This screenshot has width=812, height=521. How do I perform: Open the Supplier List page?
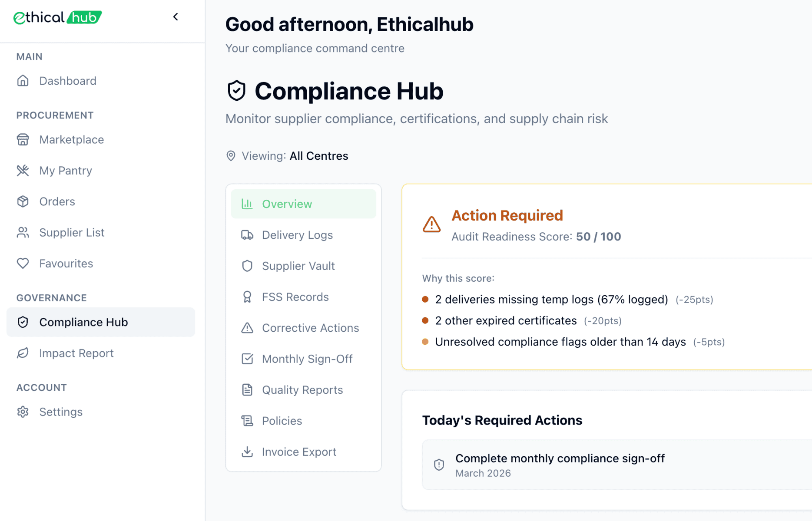click(72, 233)
